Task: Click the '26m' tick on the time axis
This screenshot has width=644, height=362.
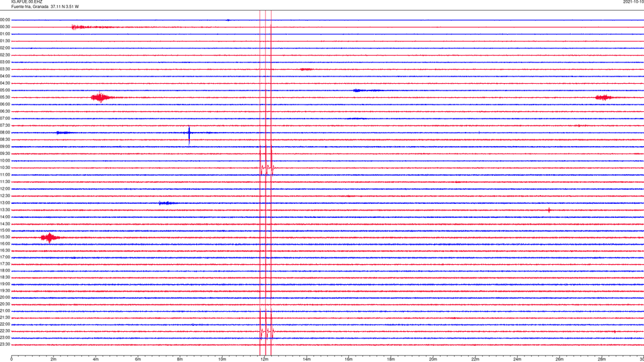Action: 559,359
